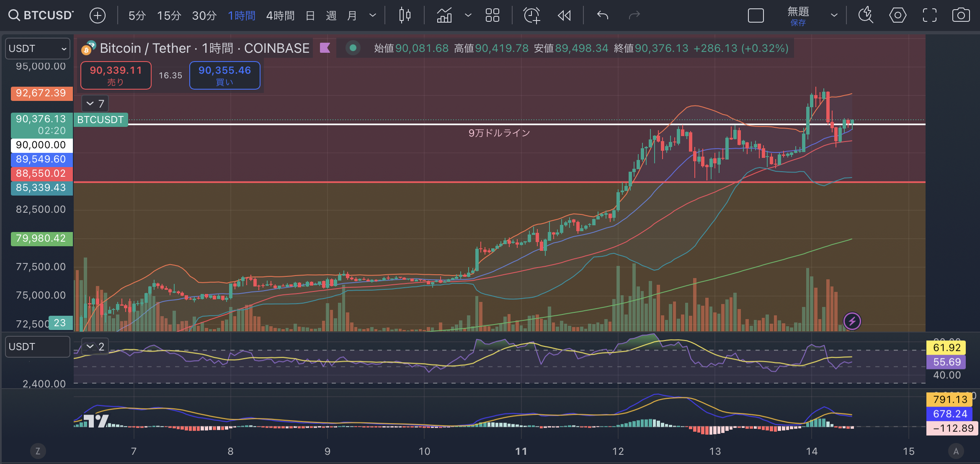Click the 終値90,376.13 close value

coord(651,48)
